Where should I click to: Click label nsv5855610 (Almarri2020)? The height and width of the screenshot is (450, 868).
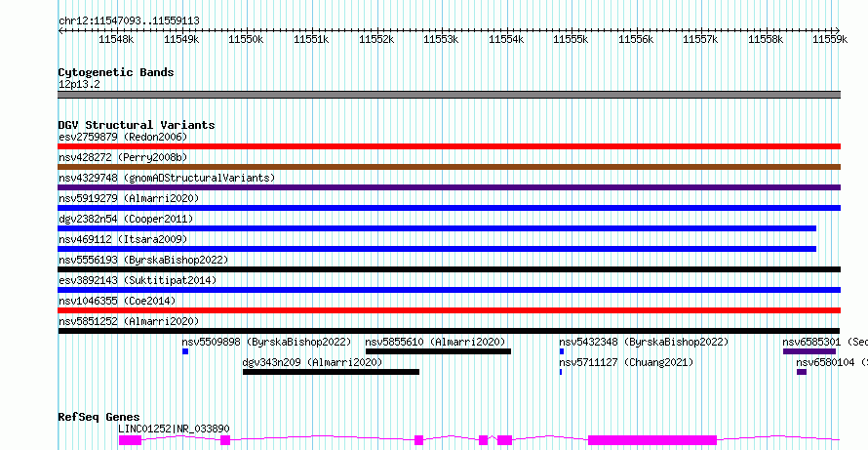tap(436, 342)
